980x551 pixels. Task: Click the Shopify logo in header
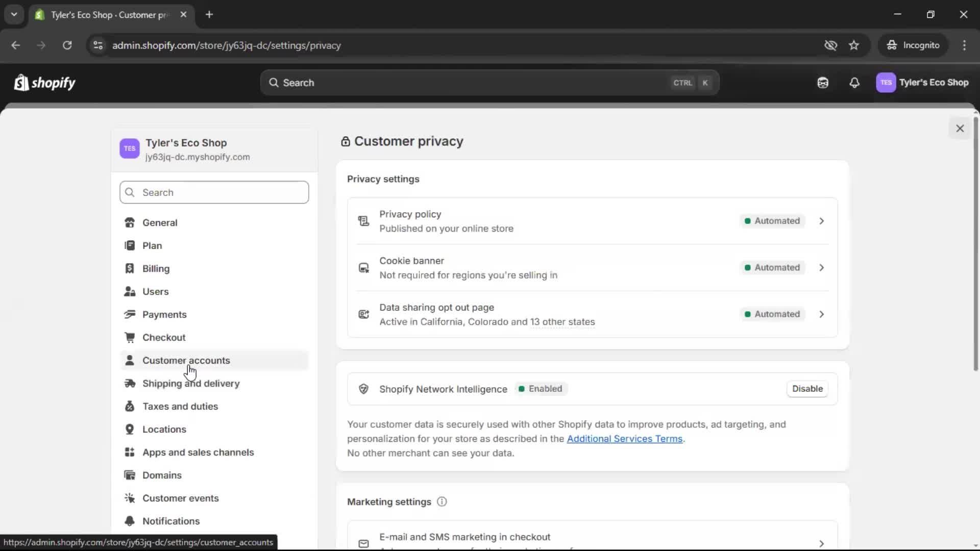pos(44,83)
